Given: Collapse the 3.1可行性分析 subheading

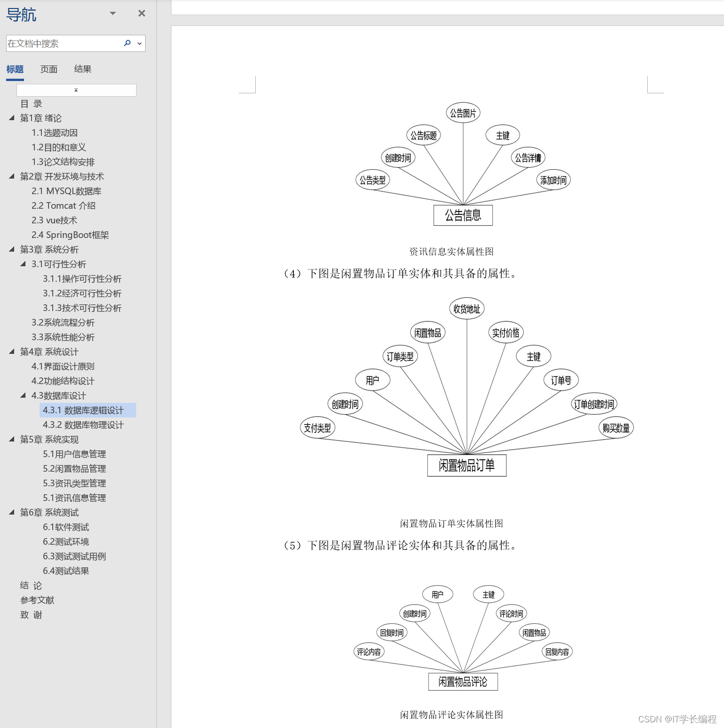Looking at the screenshot, I should point(23,264).
